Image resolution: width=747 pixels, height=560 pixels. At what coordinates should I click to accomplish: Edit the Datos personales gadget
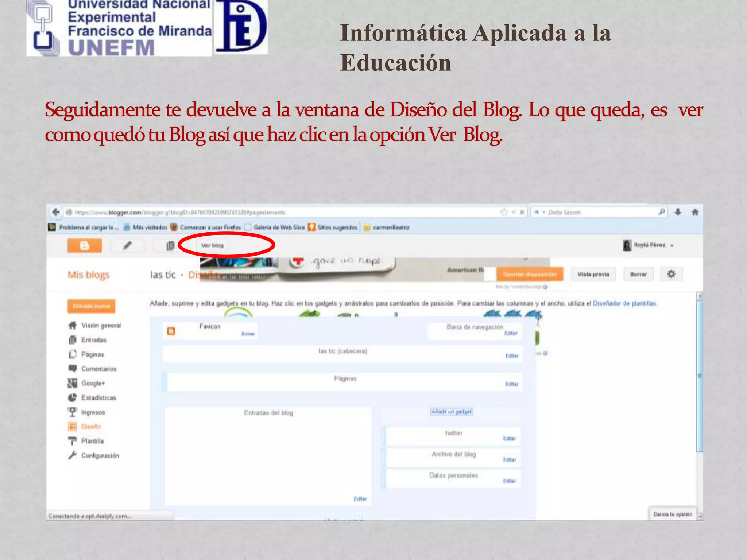coord(510,481)
